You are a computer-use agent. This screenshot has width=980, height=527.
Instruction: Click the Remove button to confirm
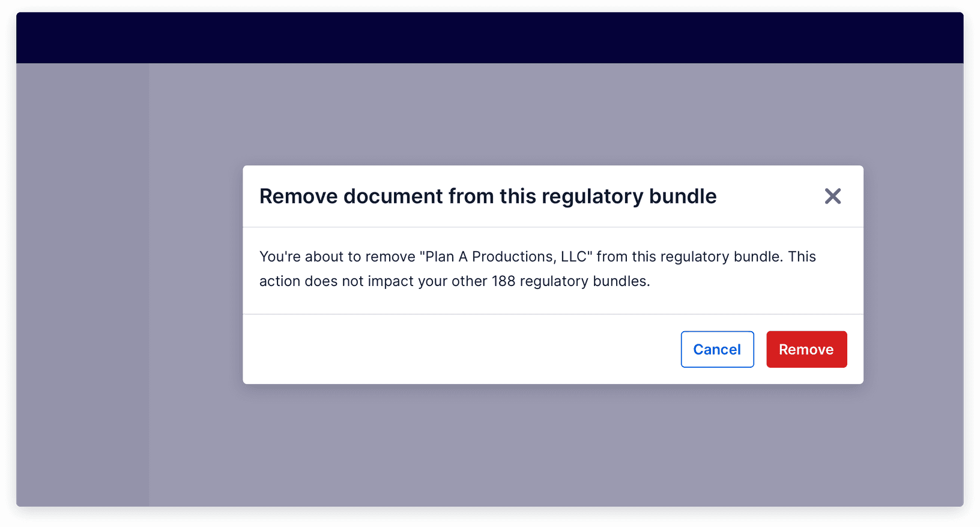click(806, 349)
